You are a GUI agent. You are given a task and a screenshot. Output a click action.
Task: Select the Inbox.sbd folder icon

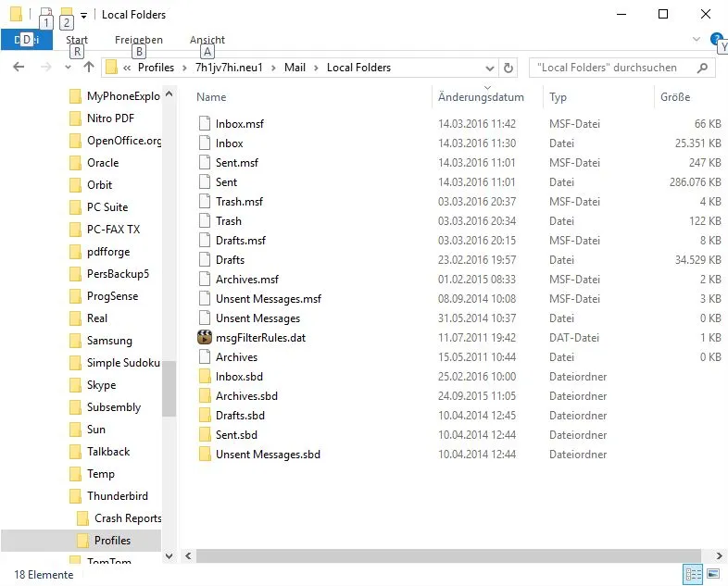pos(205,376)
